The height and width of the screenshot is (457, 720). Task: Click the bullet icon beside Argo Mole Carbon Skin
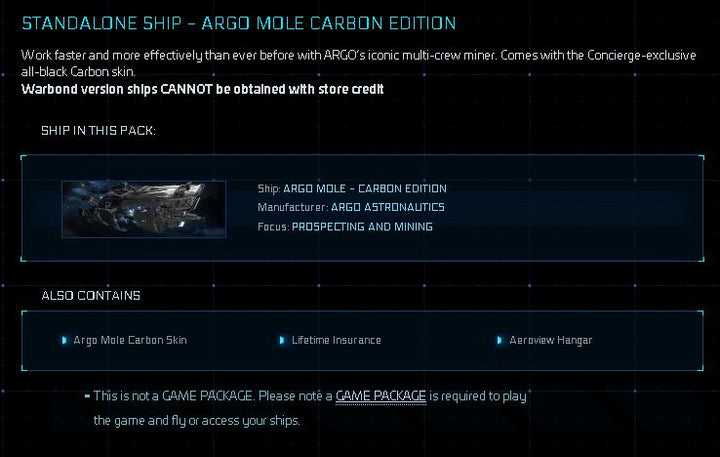(x=65, y=340)
